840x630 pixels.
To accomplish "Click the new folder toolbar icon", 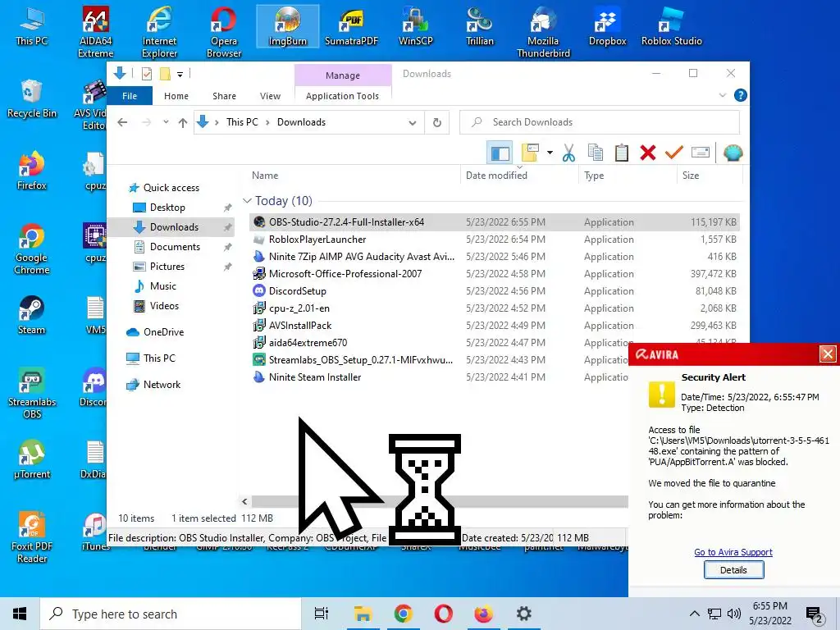I will click(x=530, y=153).
